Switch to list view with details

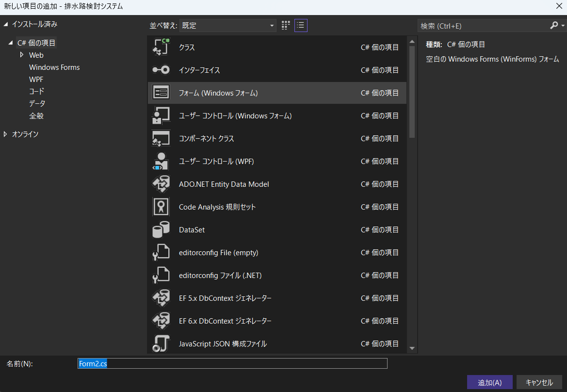301,25
